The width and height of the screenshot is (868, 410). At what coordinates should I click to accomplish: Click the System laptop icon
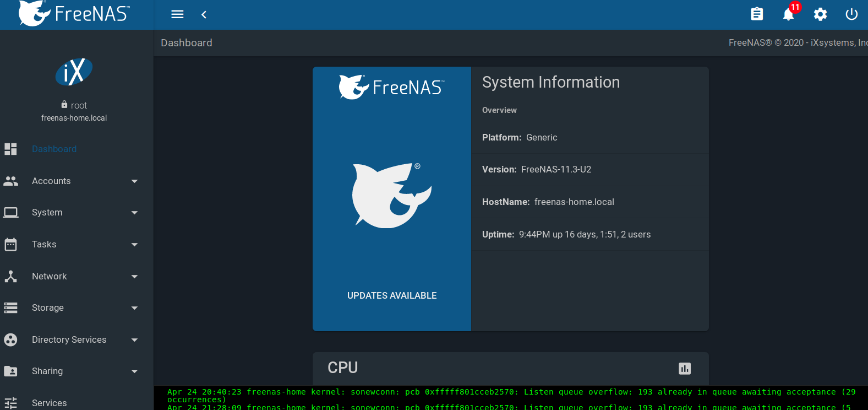[10, 212]
